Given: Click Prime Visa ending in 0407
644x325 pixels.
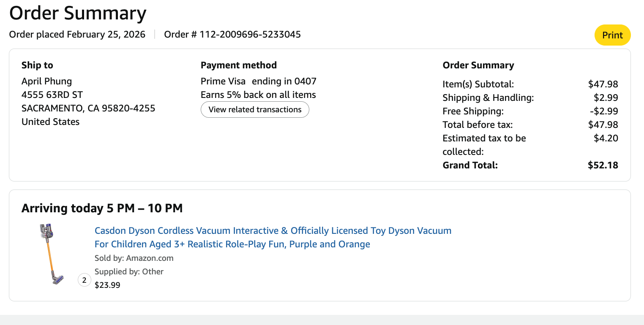Looking at the screenshot, I should 258,81.
